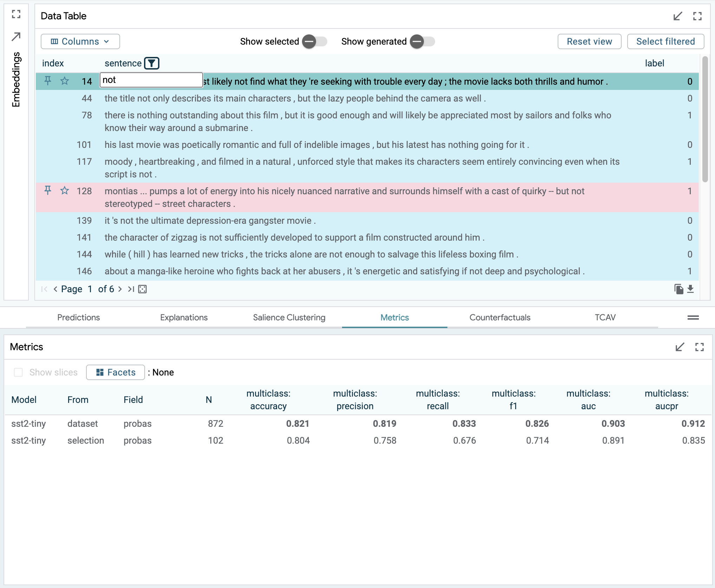Open the Facets selector
This screenshot has height=588, width=715.
click(116, 372)
